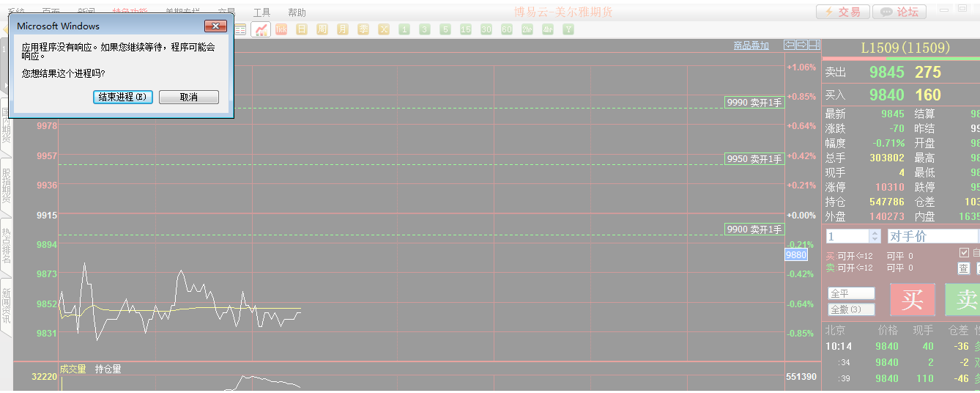Choose the 15-minute period icon
980x393 pixels.
(466, 29)
